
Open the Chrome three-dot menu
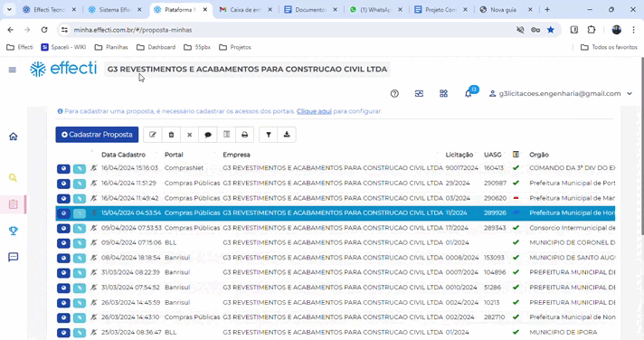633,30
